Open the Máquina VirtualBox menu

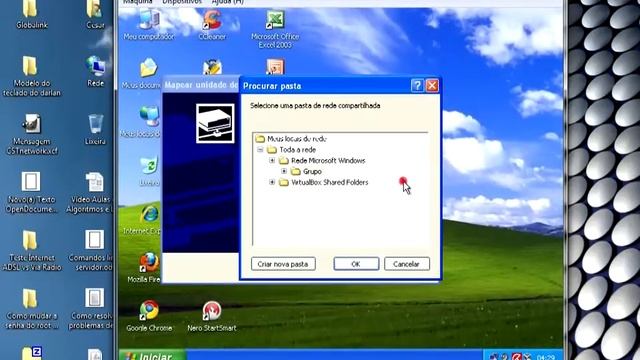pos(138,2)
